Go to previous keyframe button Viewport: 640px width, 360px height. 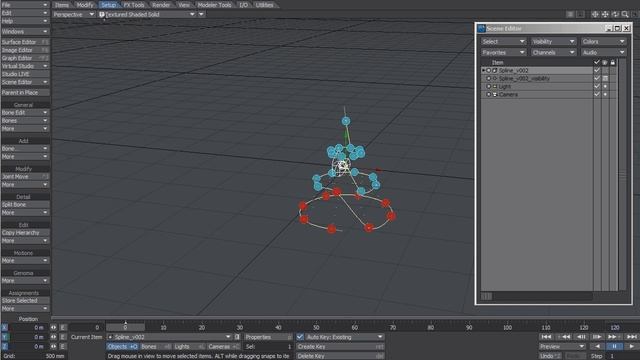click(x=563, y=337)
